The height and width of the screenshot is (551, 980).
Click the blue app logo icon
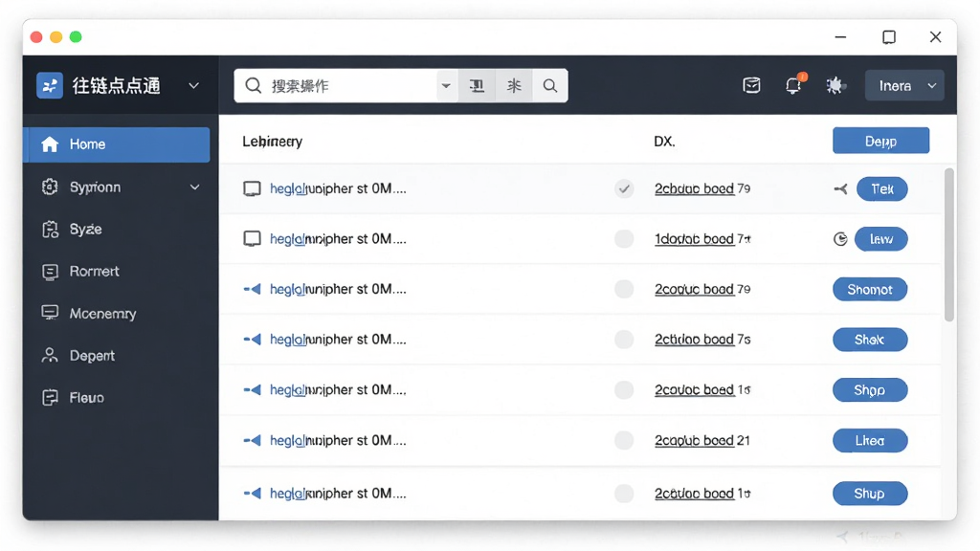click(x=50, y=85)
